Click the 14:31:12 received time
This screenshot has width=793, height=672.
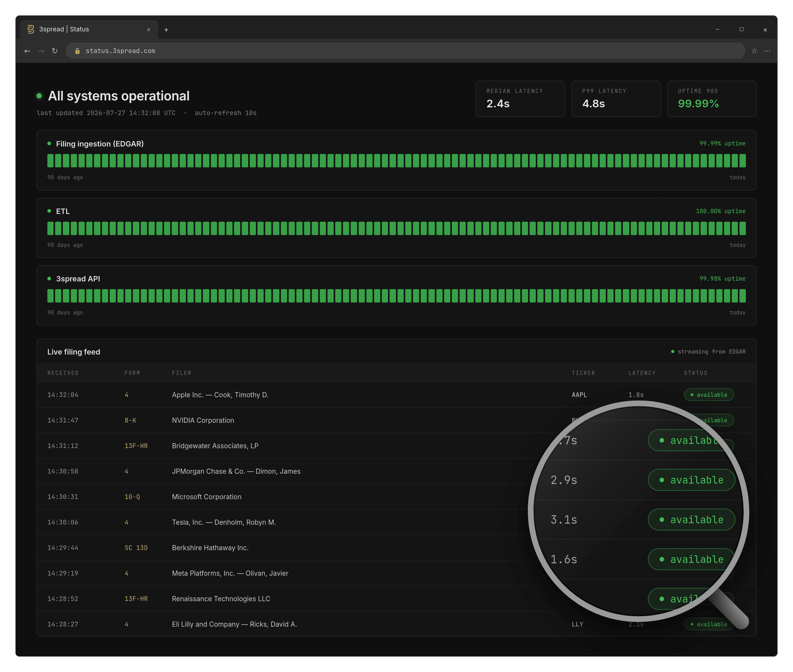click(63, 446)
